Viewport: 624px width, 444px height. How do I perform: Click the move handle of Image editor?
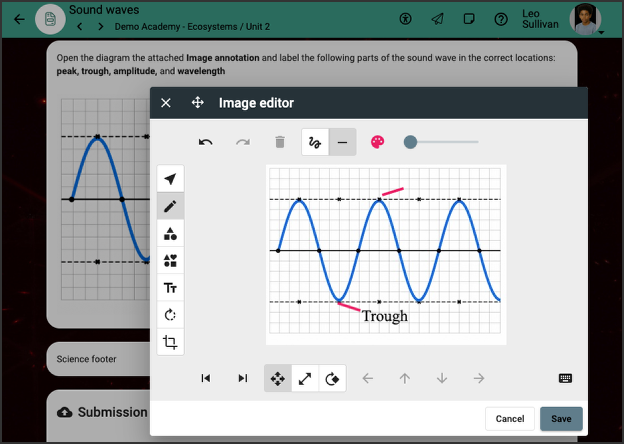(x=198, y=103)
